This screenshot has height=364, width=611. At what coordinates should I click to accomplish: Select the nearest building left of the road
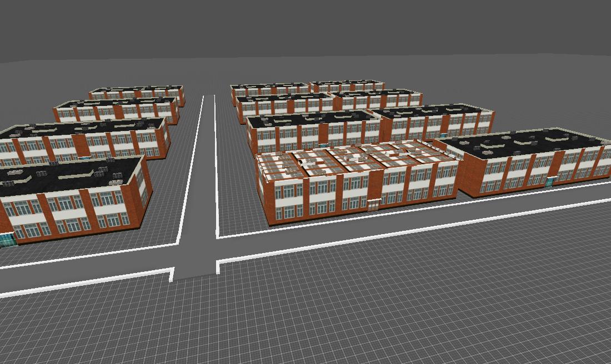[72, 200]
